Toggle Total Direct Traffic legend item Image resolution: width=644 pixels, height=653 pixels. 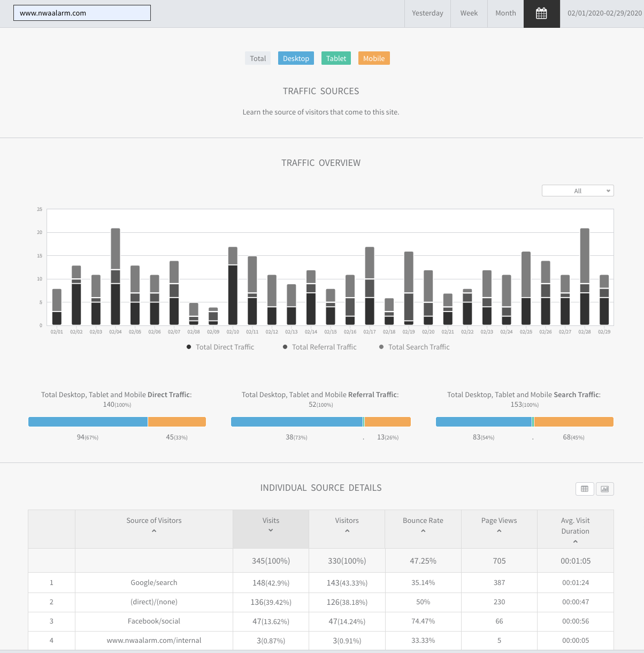coord(220,347)
